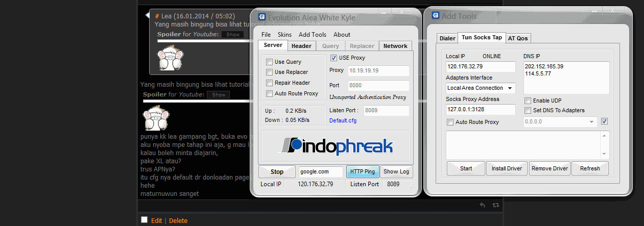
Task: Click the DNS IP list box
Action: [566, 78]
